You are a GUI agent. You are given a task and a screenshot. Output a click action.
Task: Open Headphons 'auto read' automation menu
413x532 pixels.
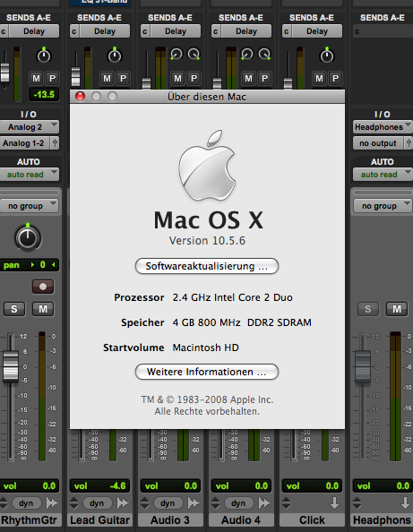(x=383, y=175)
